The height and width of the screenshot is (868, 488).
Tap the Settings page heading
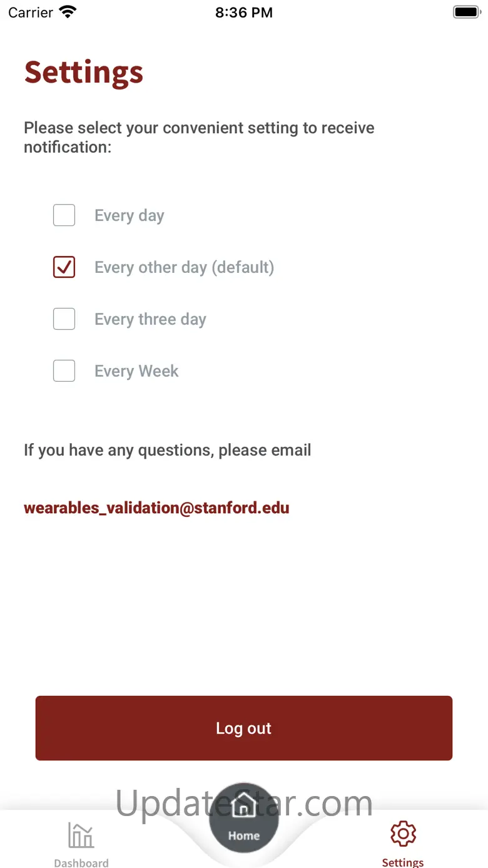click(x=84, y=73)
